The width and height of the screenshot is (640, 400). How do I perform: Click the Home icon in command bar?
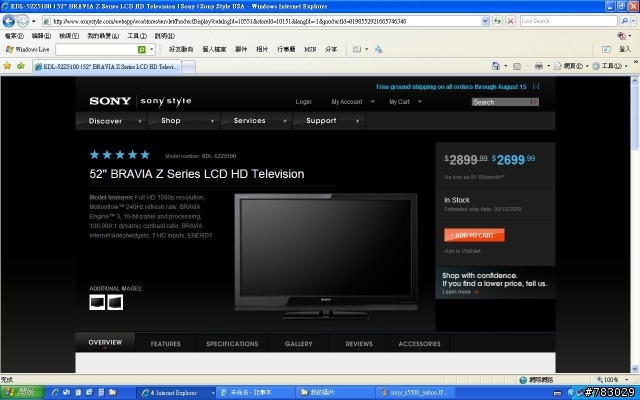tap(496, 66)
